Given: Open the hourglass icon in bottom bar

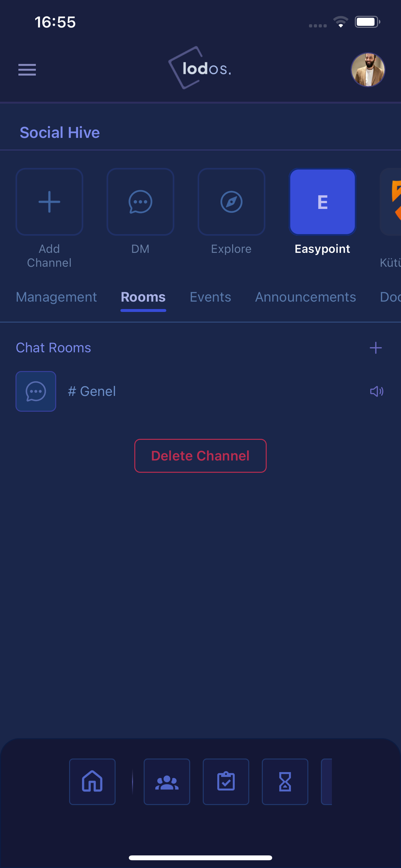Looking at the screenshot, I should [x=285, y=781].
